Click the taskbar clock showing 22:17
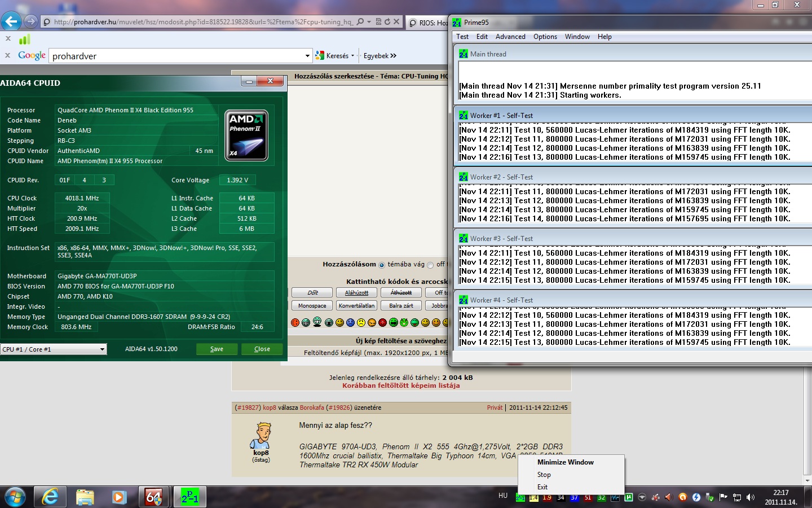The width and height of the screenshot is (812, 508). pyautogui.click(x=780, y=497)
